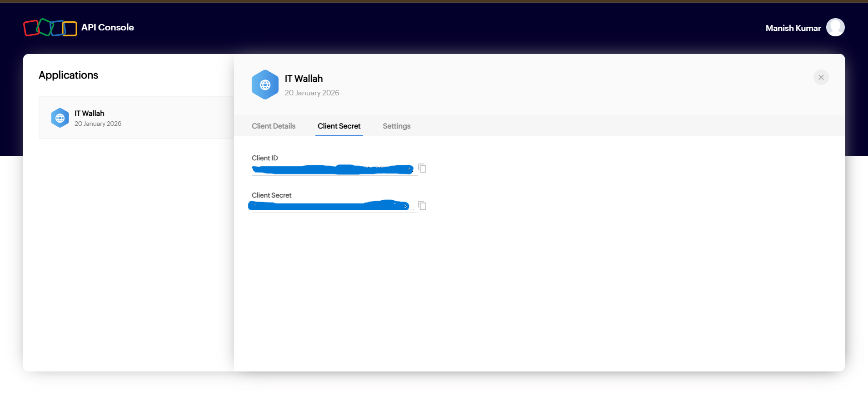Click the IT Wallah globe icon in the Applications list
The height and width of the screenshot is (396, 868).
(60, 118)
